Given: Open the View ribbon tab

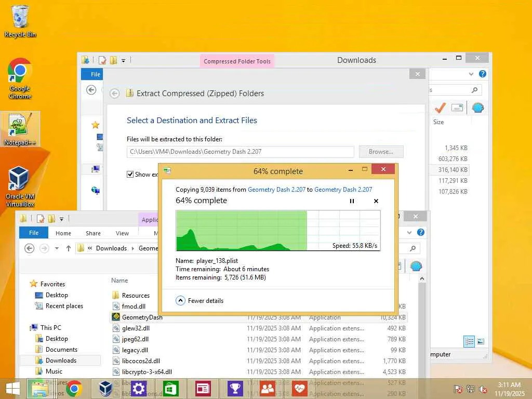Looking at the screenshot, I should coord(122,233).
